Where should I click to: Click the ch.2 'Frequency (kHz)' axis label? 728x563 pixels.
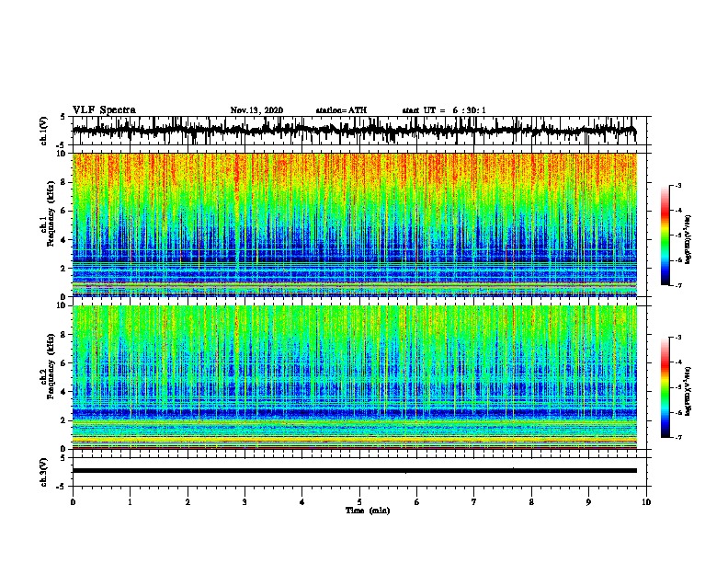51,366
